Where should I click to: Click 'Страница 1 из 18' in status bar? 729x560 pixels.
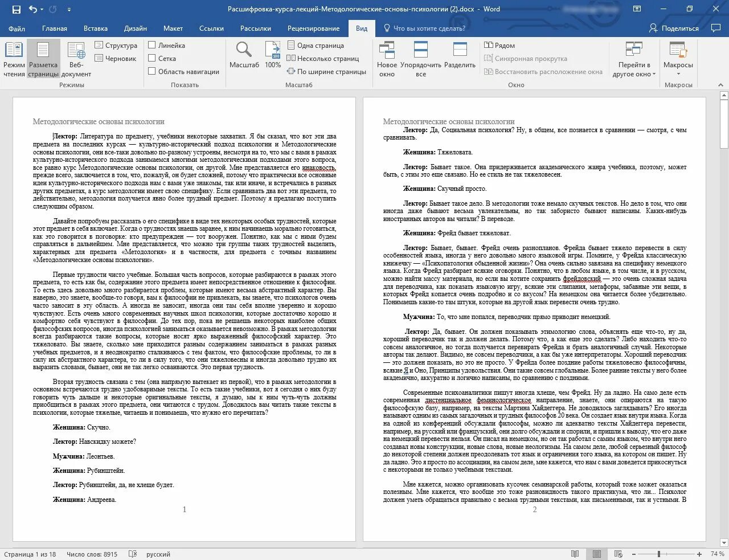[x=30, y=554]
